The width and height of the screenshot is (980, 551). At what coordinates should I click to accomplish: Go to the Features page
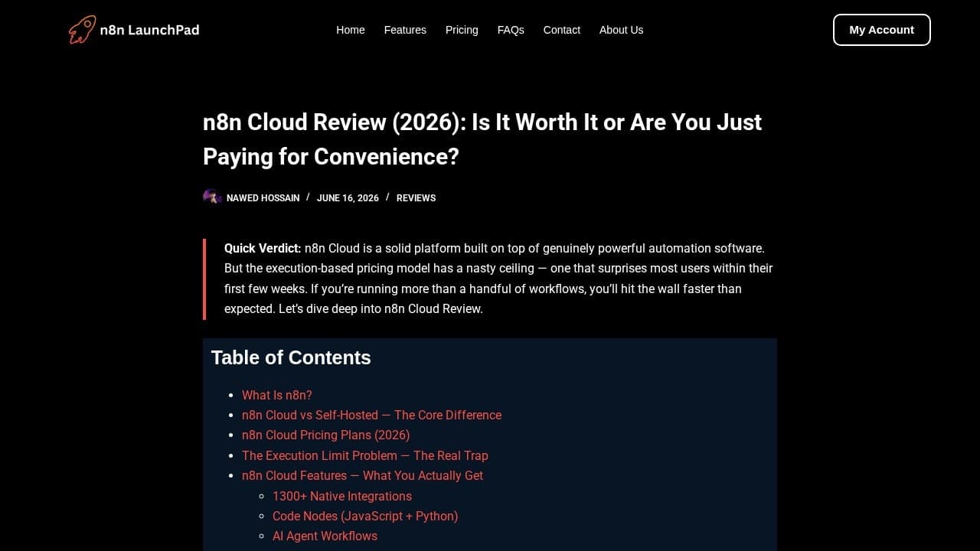point(405,30)
